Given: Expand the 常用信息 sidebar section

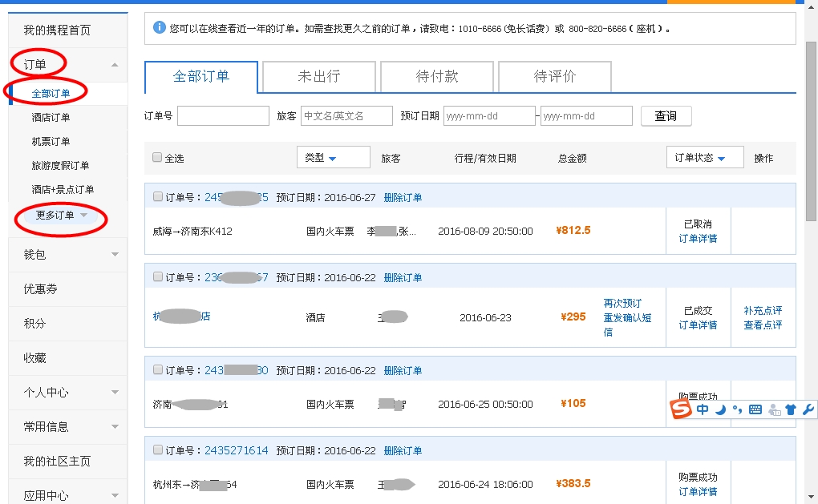Looking at the screenshot, I should [115, 426].
